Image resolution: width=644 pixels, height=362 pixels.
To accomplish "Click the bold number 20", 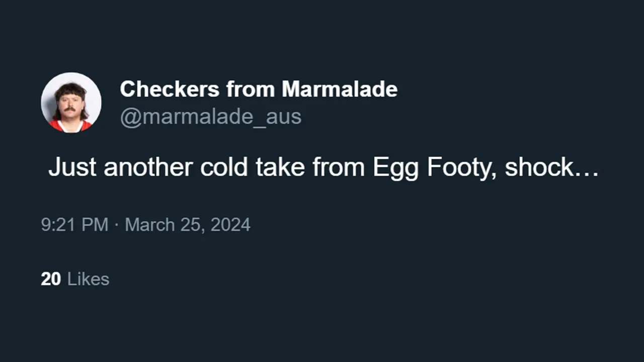I will click(x=51, y=279).
